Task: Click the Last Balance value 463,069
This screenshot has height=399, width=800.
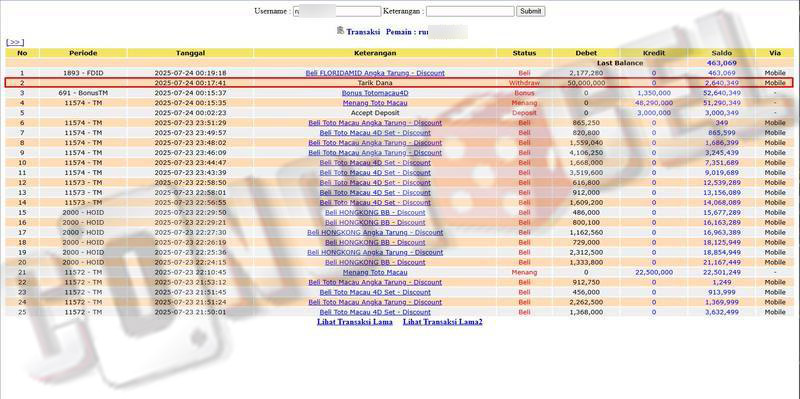Action: pos(721,63)
